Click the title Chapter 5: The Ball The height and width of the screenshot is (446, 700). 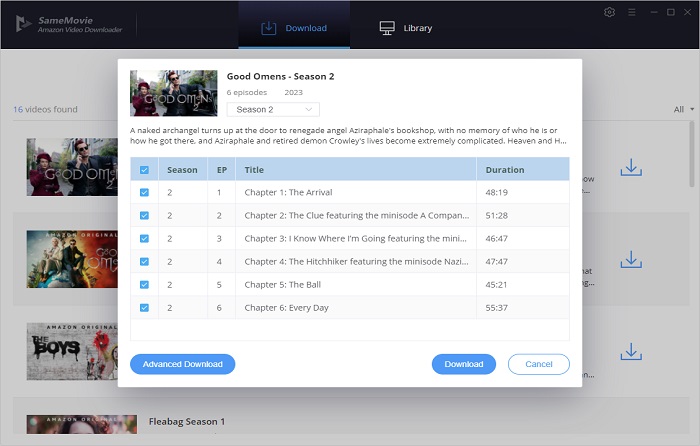pyautogui.click(x=283, y=284)
